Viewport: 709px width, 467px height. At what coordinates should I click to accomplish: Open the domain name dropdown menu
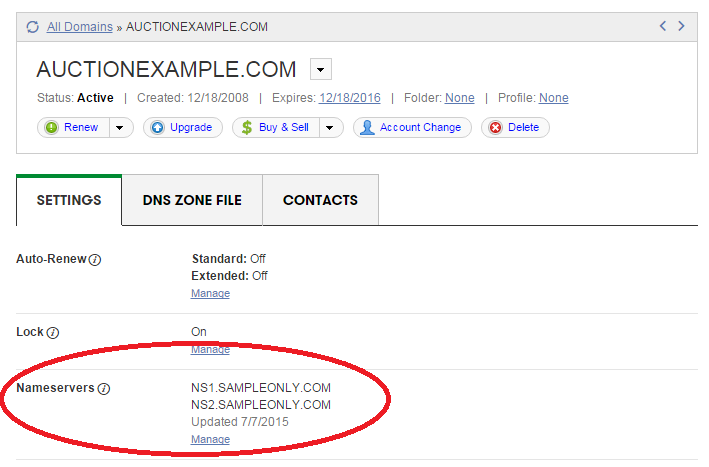[321, 69]
